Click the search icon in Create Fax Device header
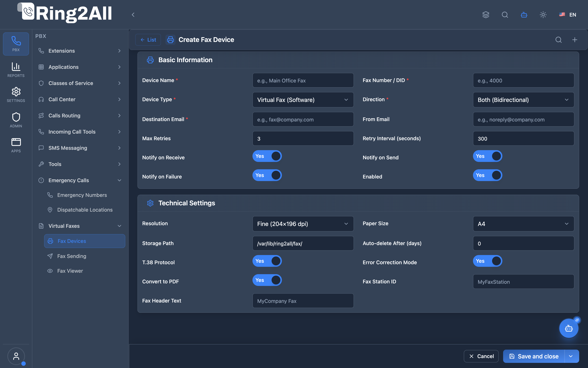Viewport: 588px width, 368px height. (x=559, y=40)
